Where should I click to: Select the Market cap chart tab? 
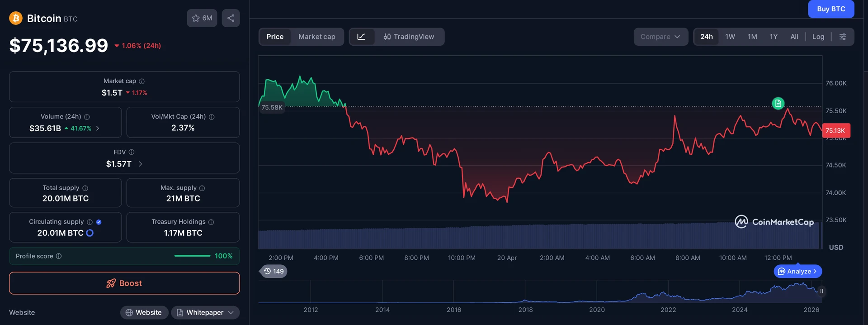(x=317, y=37)
